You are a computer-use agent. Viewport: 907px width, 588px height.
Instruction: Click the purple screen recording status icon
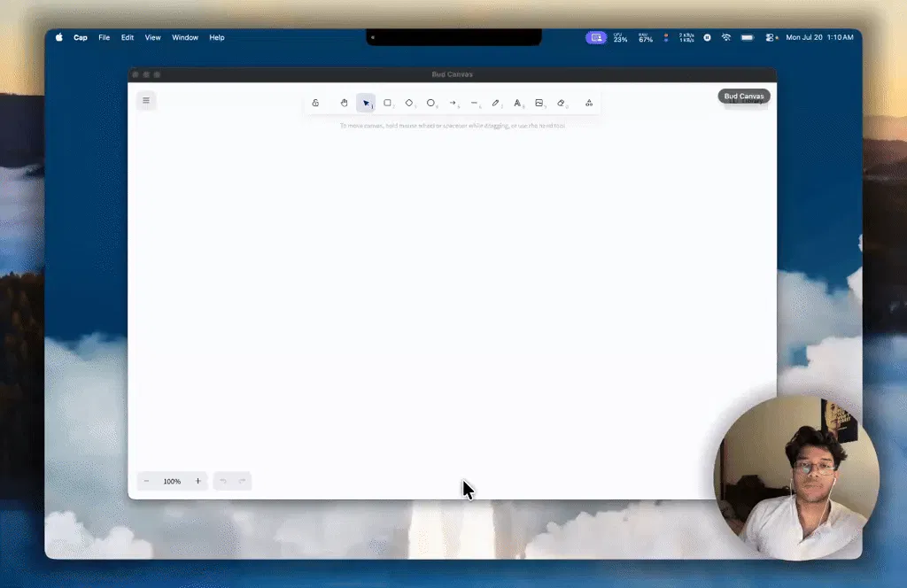click(x=596, y=37)
